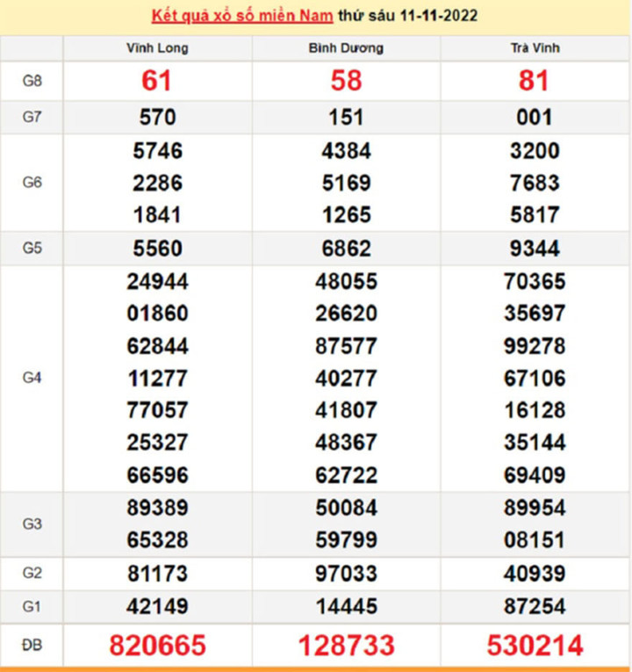Click the G5 row label

pos(32,249)
